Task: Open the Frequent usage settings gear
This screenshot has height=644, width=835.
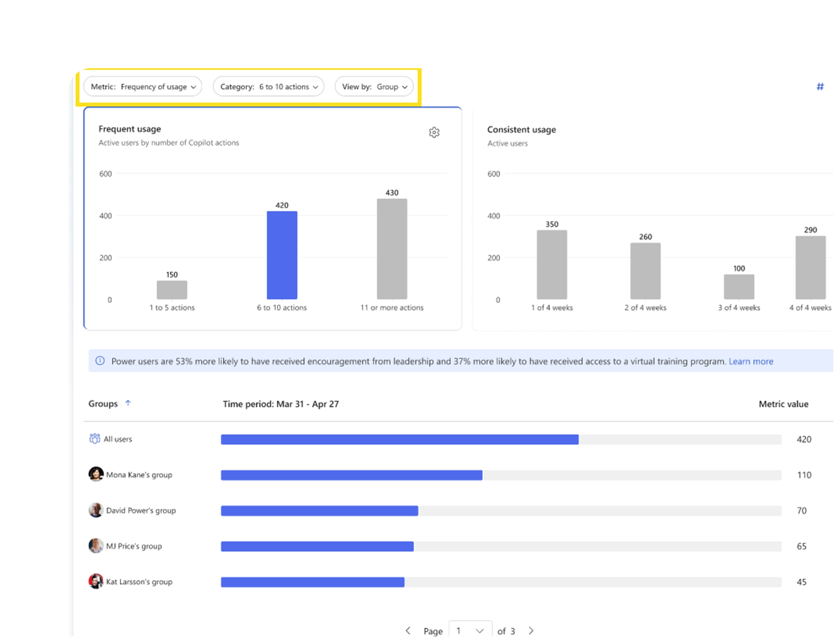Action: [x=434, y=132]
